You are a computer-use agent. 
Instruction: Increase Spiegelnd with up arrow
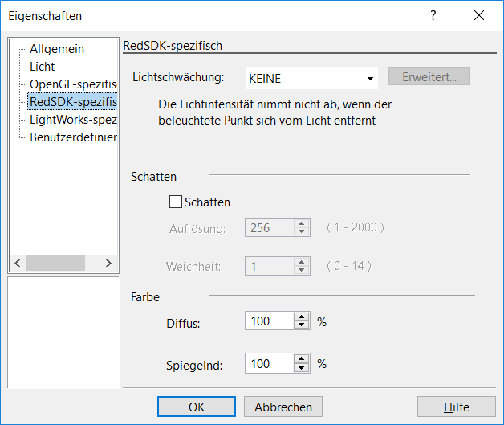(301, 359)
